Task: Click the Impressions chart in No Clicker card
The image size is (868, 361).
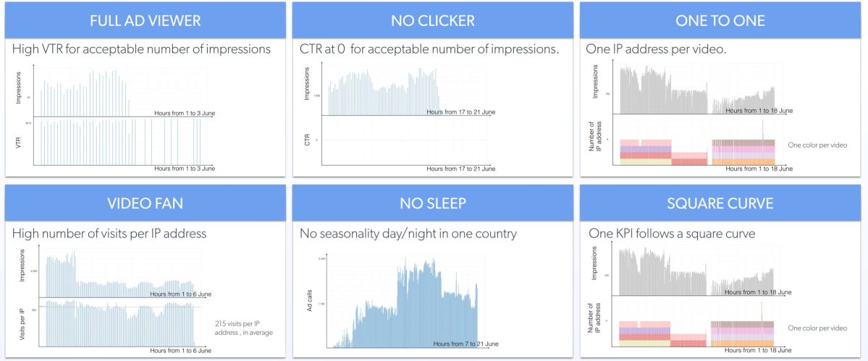Action: coord(384,92)
